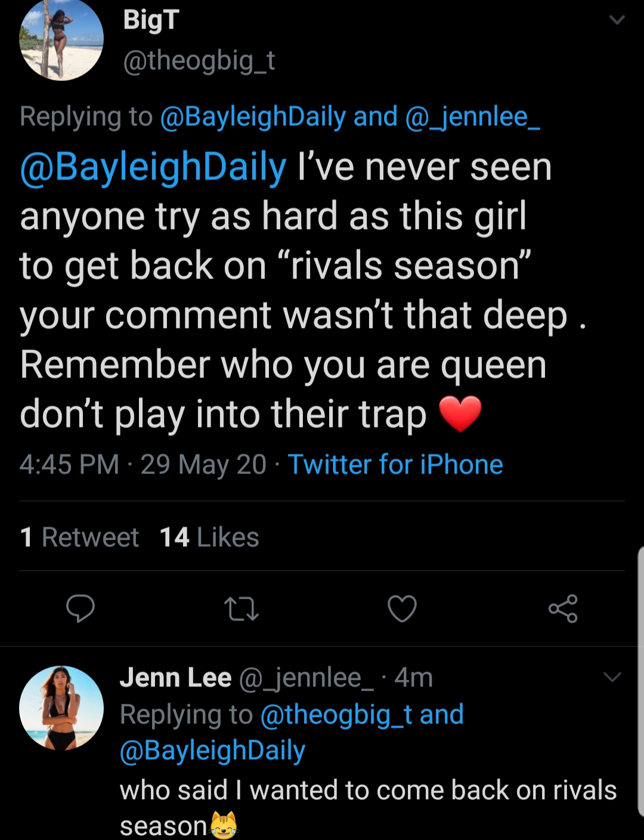Tap @BayleighDaily in Replying to line
The width and height of the screenshot is (644, 840).
point(253,116)
